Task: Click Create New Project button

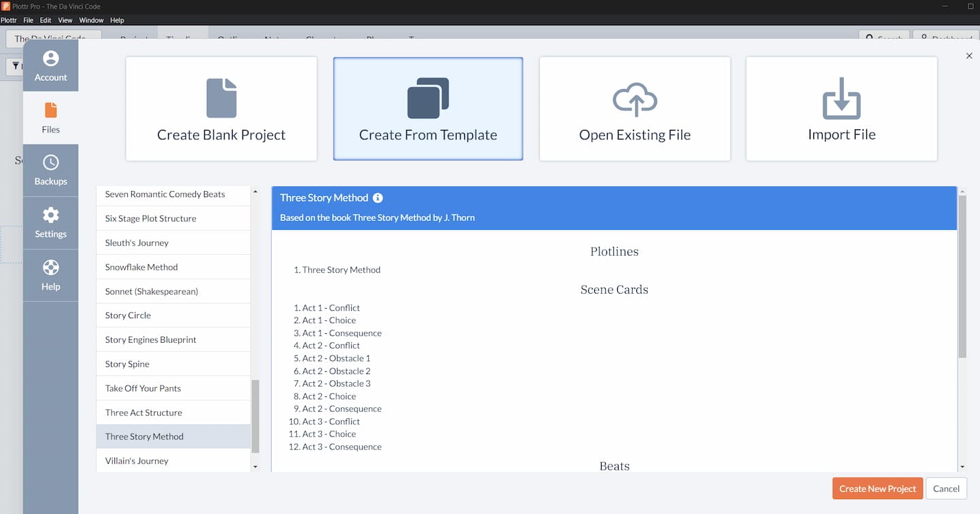Action: pos(877,488)
